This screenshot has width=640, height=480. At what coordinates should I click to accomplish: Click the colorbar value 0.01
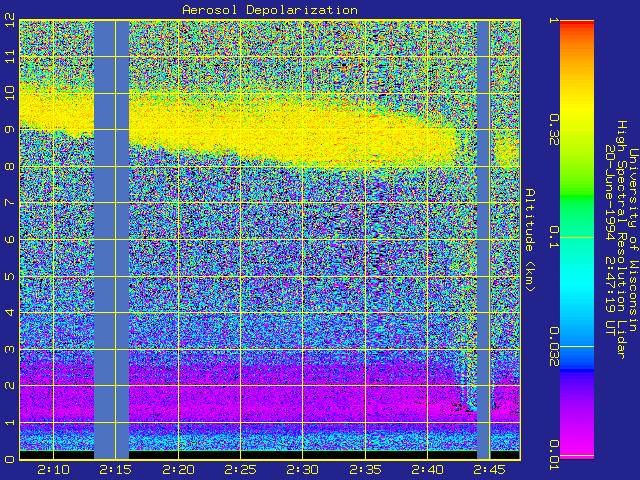coord(553,455)
